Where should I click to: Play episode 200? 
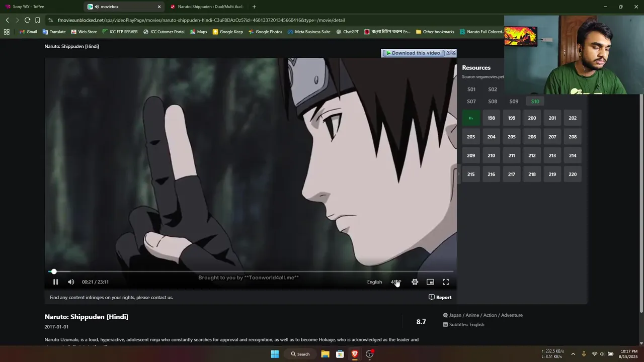(x=532, y=118)
